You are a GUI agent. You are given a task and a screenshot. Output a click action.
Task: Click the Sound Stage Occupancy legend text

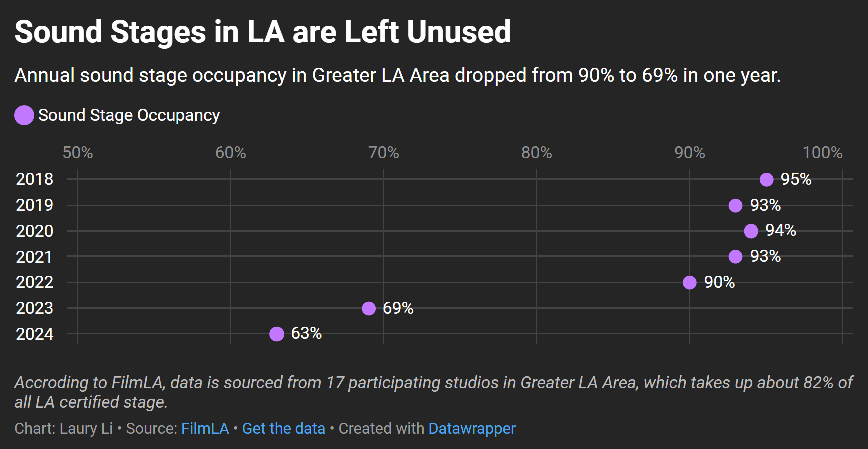[x=129, y=115]
